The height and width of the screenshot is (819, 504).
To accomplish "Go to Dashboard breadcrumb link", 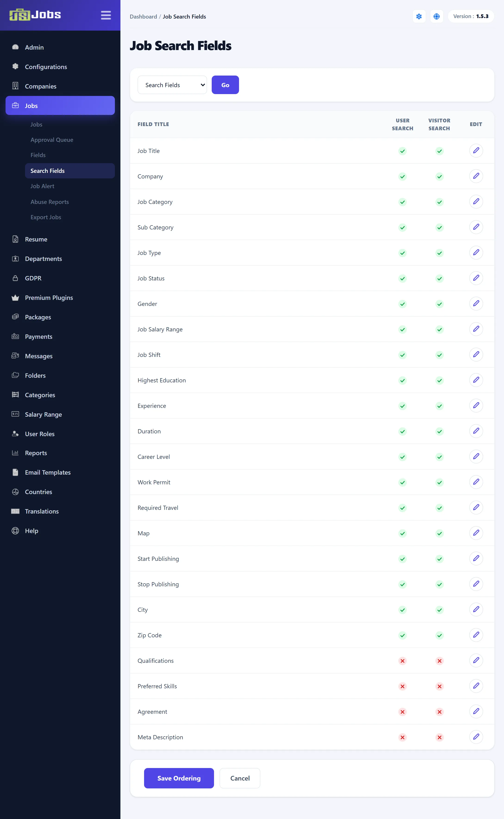I will pyautogui.click(x=143, y=16).
